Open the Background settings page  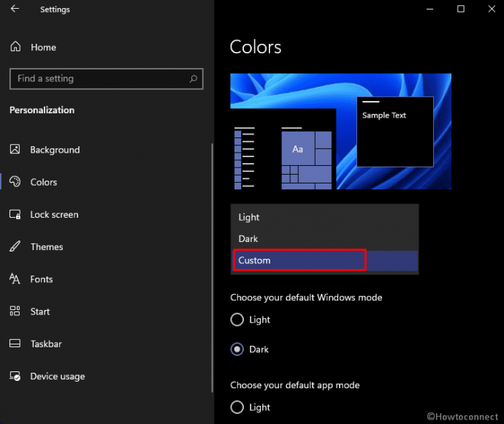coord(106,150)
